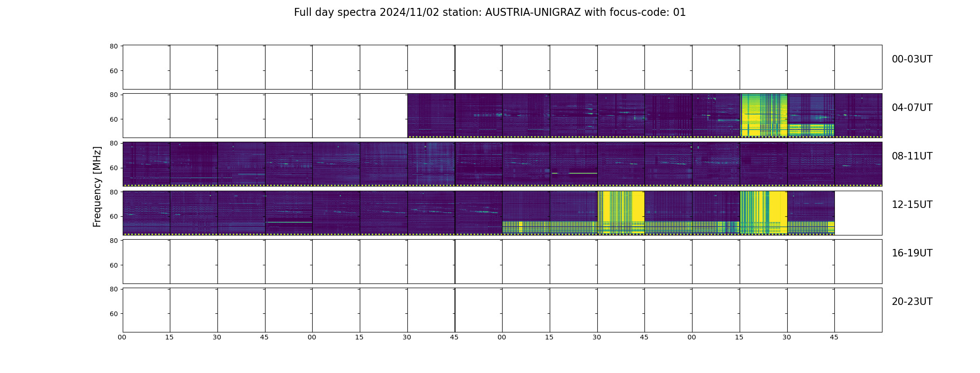Click the first spectrogram panel of the 12-15UT row

pyautogui.click(x=147, y=213)
